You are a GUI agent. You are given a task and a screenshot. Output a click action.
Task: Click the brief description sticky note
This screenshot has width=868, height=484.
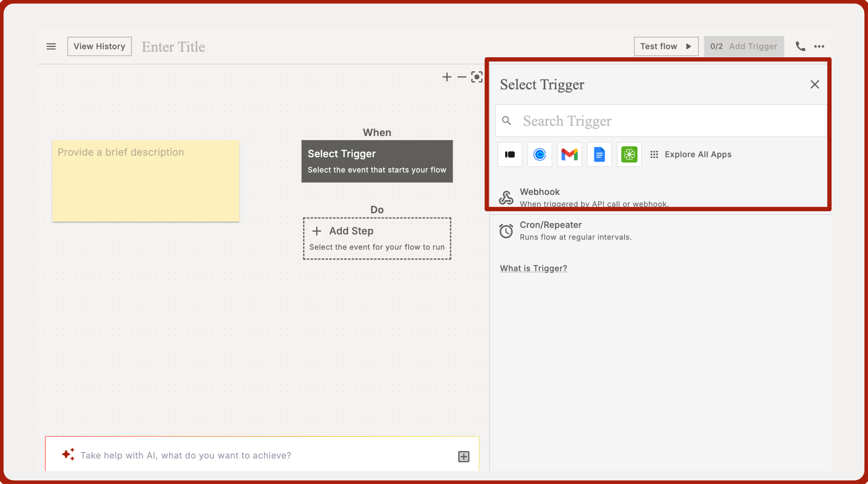146,181
